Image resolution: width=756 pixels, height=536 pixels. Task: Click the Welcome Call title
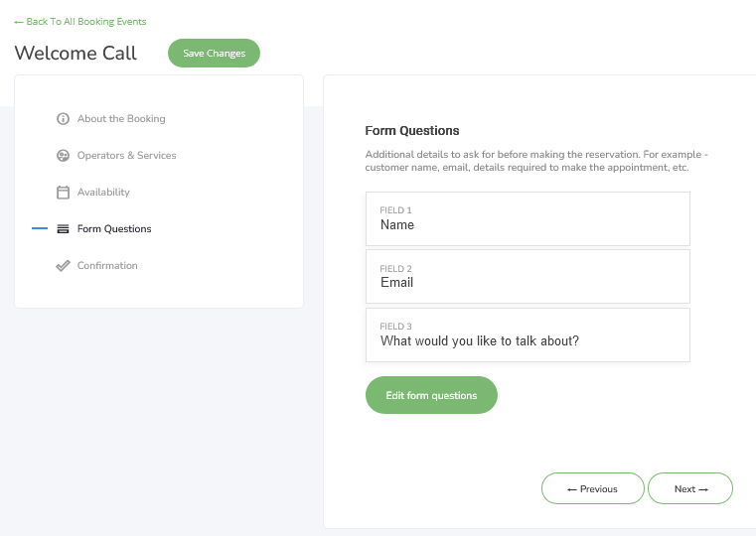pos(76,53)
